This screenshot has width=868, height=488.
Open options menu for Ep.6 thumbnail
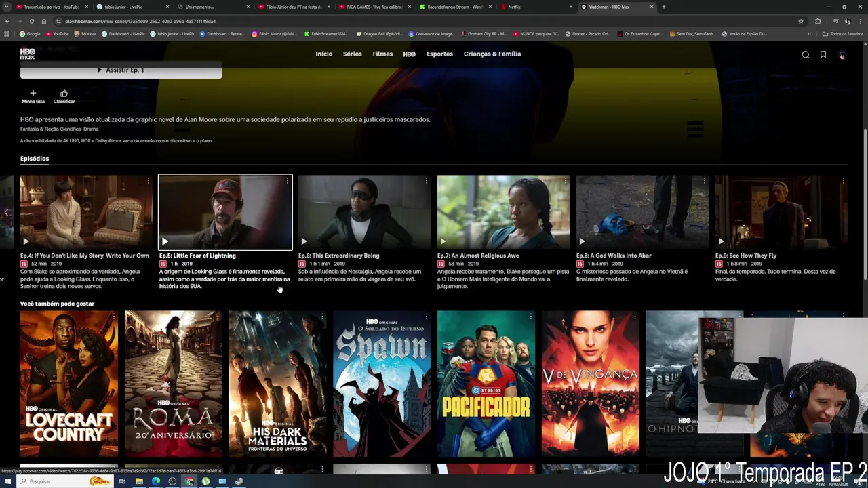pos(427,181)
